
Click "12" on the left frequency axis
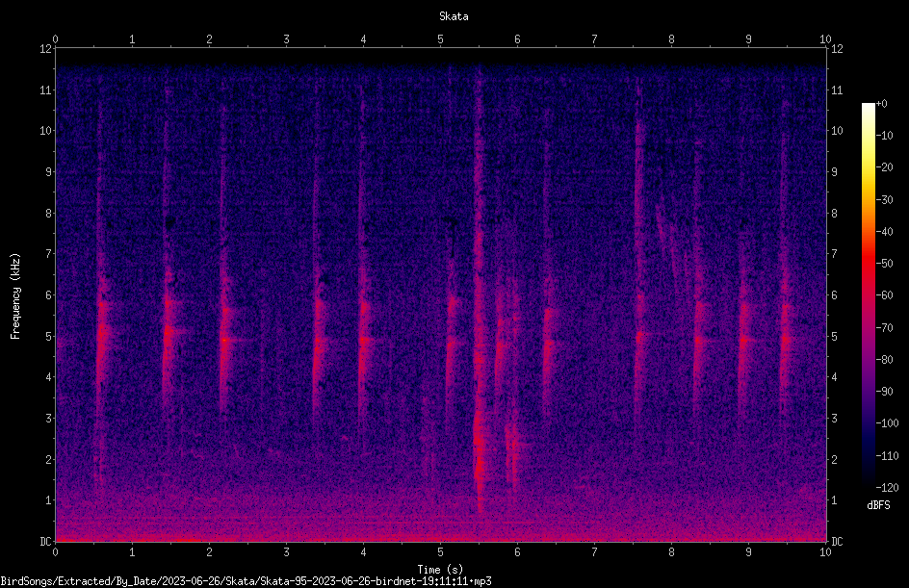[46, 49]
